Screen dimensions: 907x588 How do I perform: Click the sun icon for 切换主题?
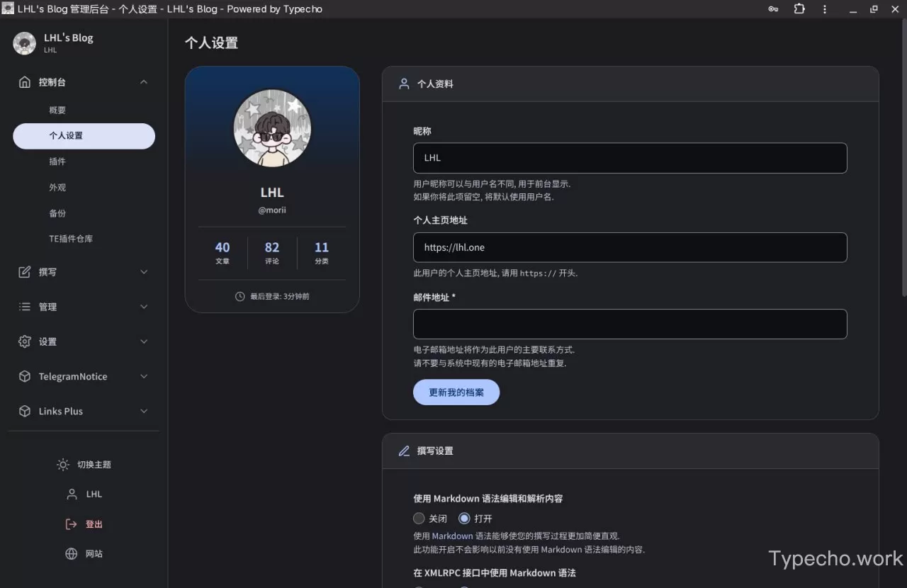[x=63, y=465]
